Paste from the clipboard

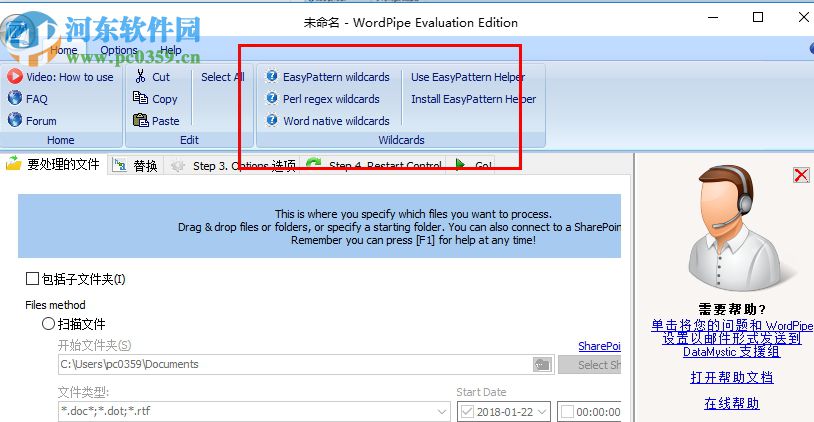tap(156, 120)
